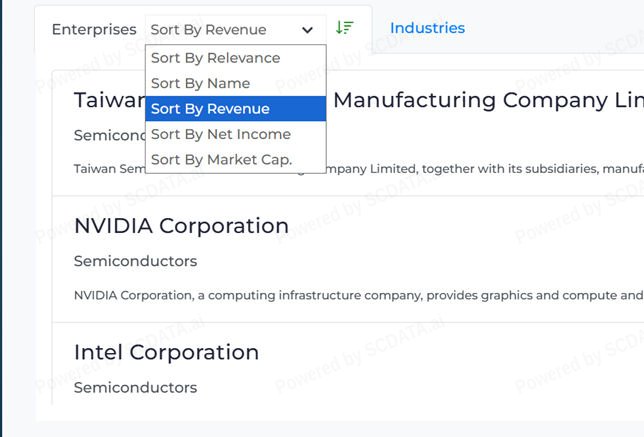644x437 pixels.
Task: Click the chevron arrow on sort dropdown
Action: pyautogui.click(x=308, y=30)
